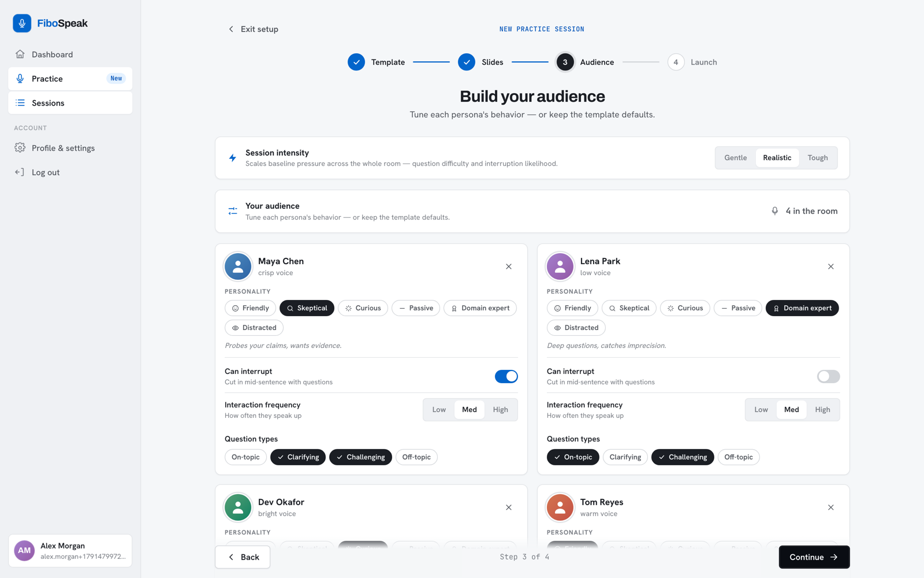This screenshot has width=924, height=578.
Task: Set Lena Park's interaction frequency to Low
Action: click(761, 410)
